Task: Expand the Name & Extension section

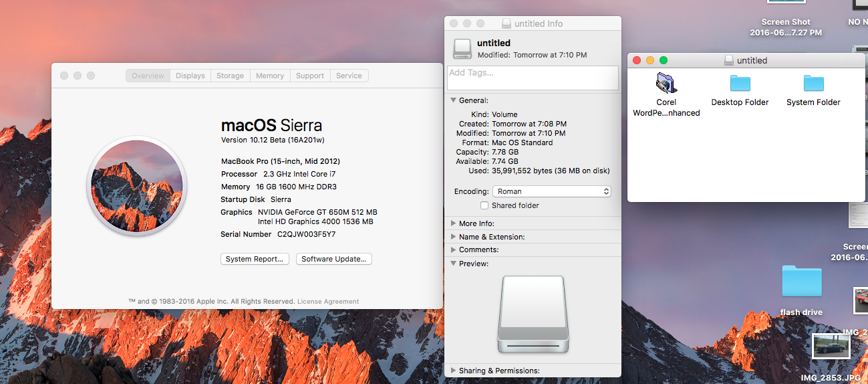Action: (454, 237)
